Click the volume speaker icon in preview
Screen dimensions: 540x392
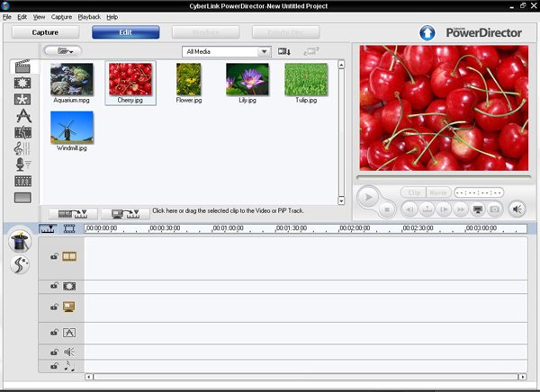click(x=517, y=209)
